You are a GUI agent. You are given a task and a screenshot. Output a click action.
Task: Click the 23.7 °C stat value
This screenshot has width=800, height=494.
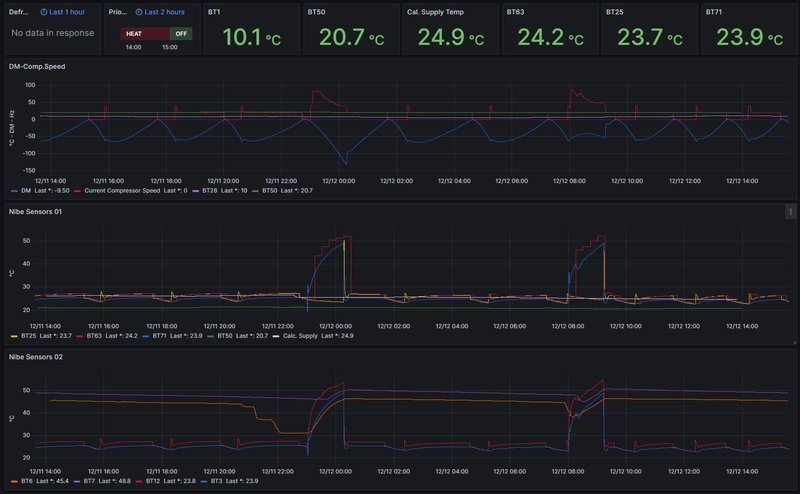[650, 37]
